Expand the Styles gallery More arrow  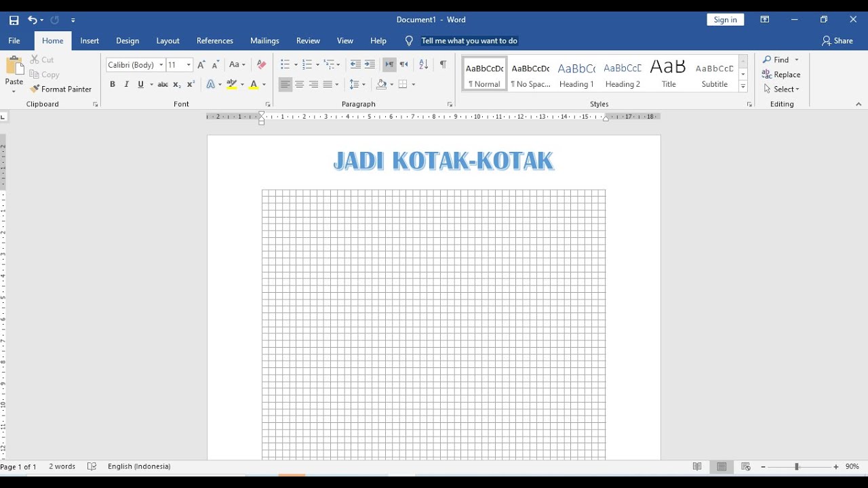(743, 87)
